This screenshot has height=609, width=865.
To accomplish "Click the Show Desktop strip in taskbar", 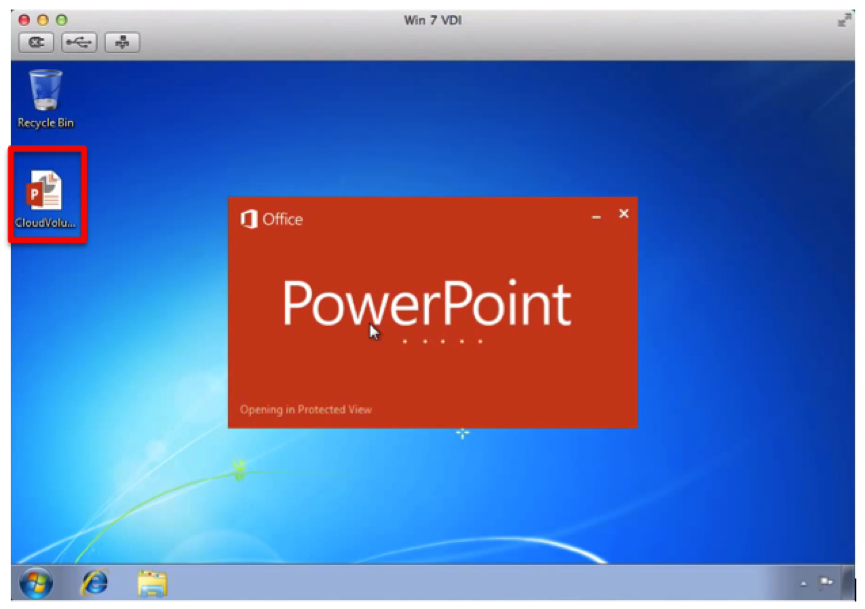I will (848, 583).
